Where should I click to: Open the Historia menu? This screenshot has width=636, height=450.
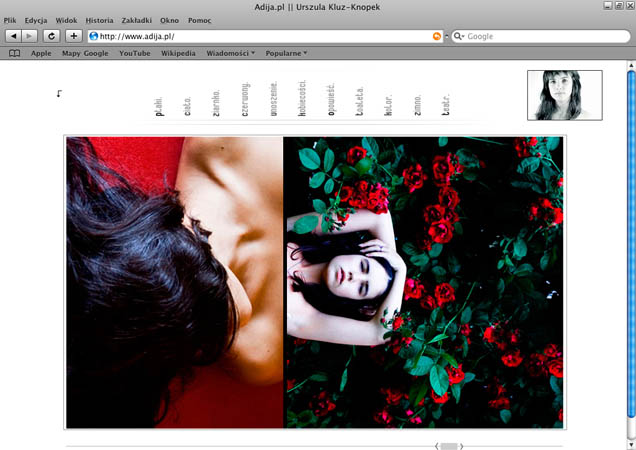tap(99, 20)
